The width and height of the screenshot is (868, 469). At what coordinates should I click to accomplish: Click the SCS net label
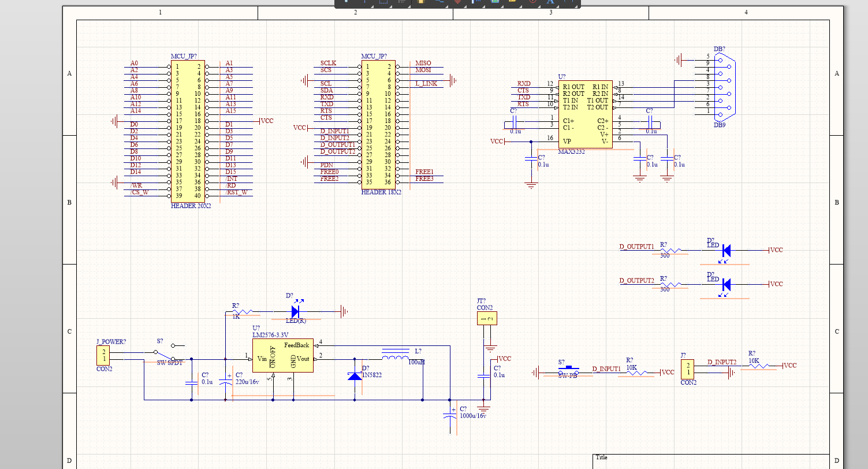(x=326, y=70)
